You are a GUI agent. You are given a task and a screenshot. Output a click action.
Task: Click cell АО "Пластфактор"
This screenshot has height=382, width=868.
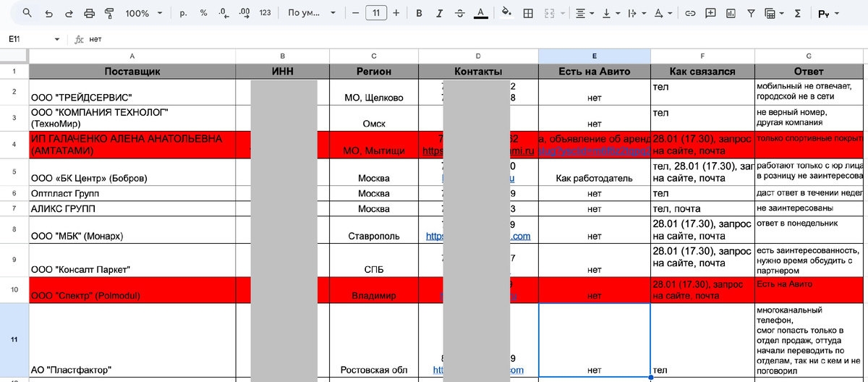click(132, 340)
